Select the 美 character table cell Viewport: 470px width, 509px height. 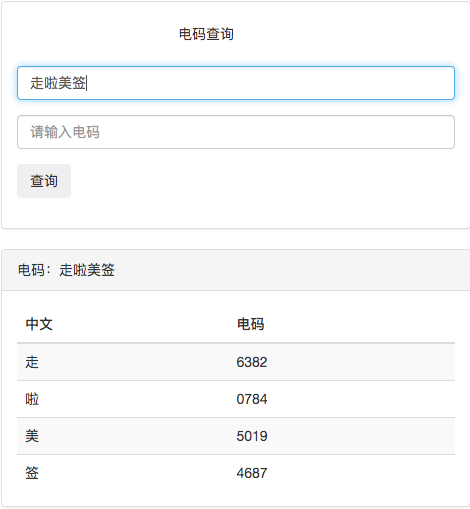(x=32, y=436)
